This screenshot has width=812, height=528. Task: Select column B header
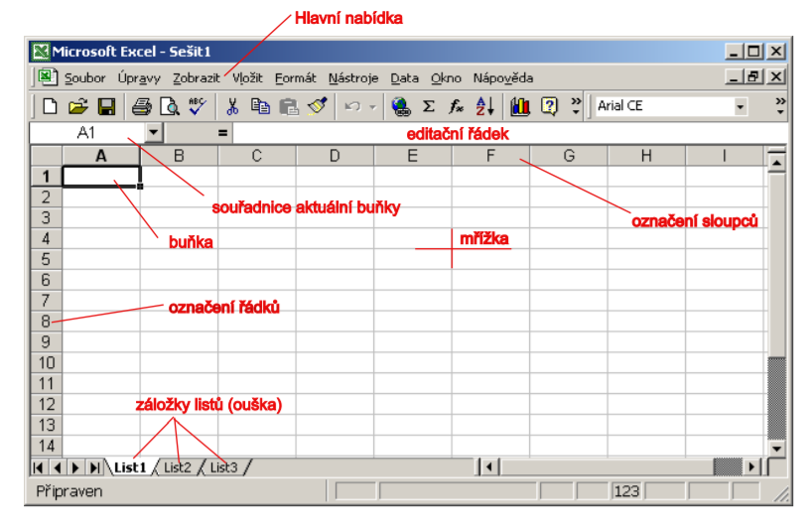[x=180, y=156]
